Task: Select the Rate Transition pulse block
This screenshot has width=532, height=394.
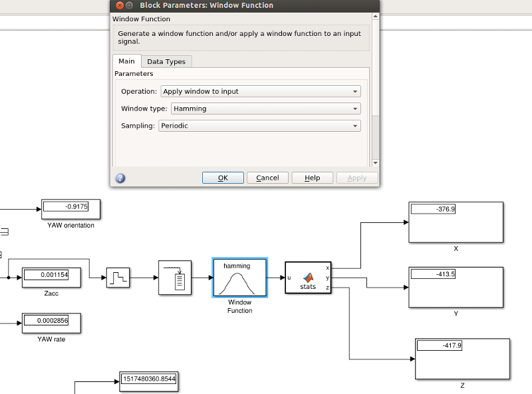Action: click(x=118, y=278)
